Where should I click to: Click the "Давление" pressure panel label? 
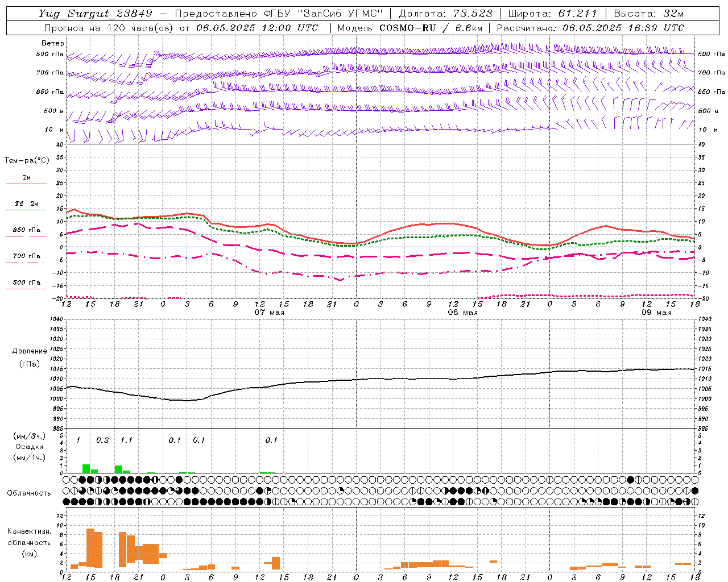click(x=30, y=351)
